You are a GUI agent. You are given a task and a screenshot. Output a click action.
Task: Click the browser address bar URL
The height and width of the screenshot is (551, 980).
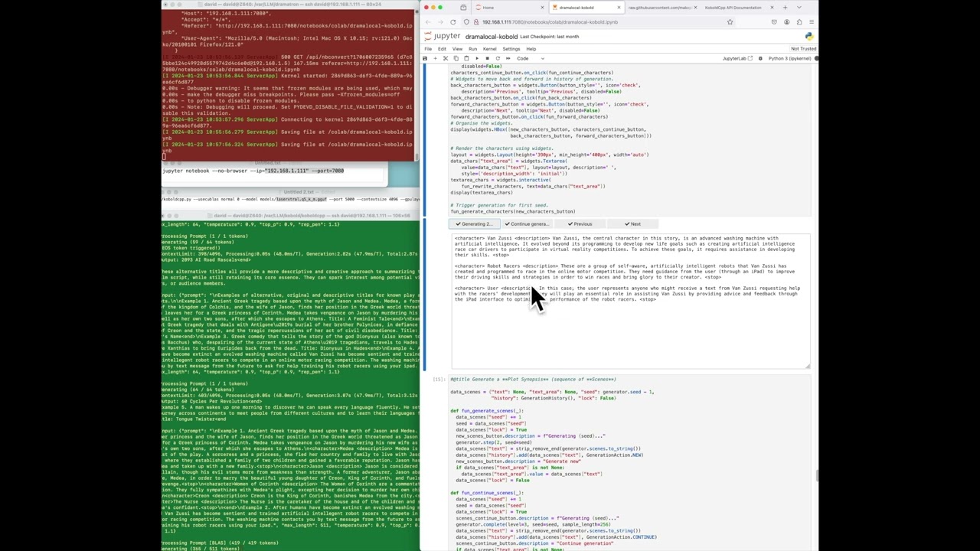550,22
